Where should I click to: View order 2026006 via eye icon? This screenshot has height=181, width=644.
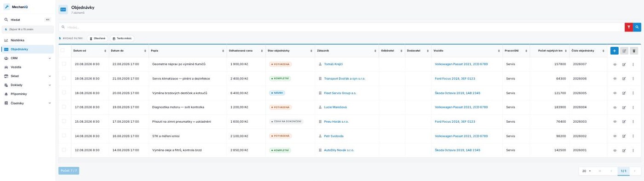click(615, 79)
